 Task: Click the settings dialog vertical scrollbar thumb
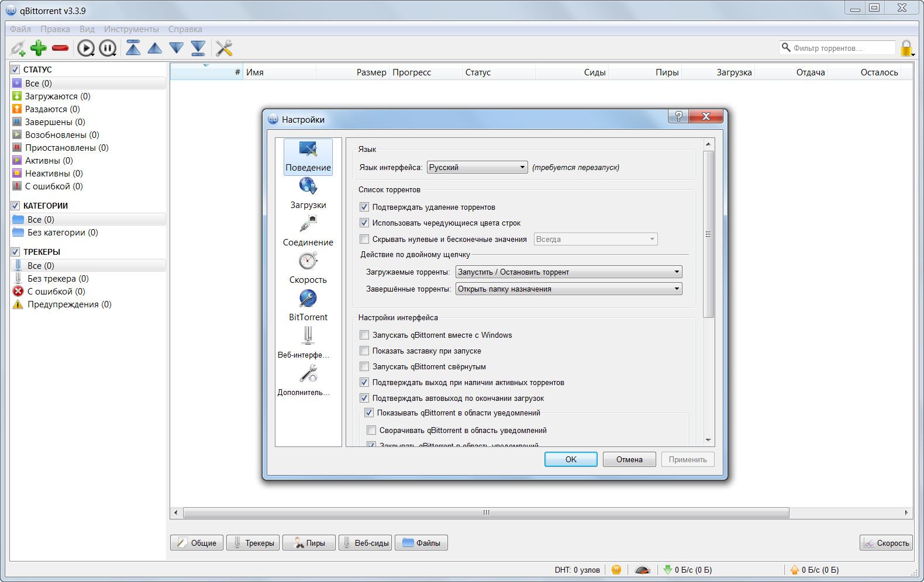pyautogui.click(x=708, y=234)
